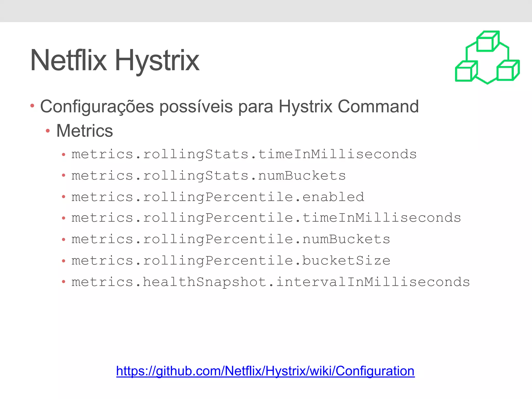Click "metrics.rollingPercentile.timeInMilliseconds" entry
The image size is (532, 399).
(x=266, y=218)
